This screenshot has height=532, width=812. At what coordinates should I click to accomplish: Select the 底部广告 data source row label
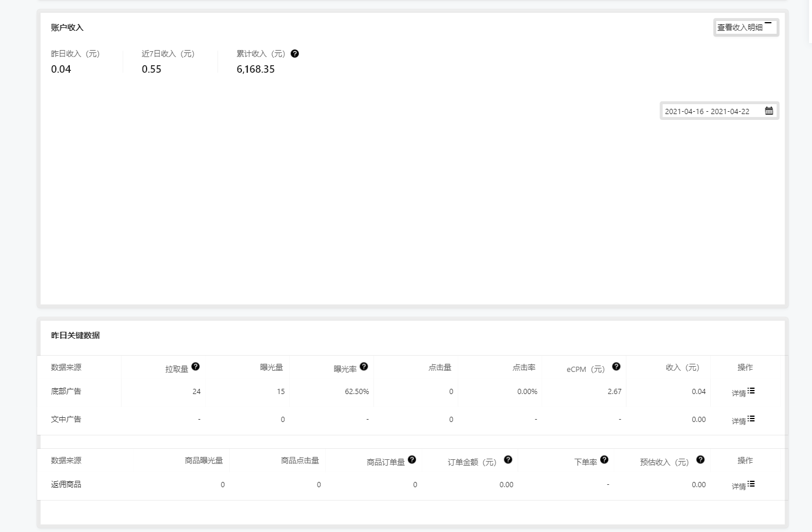tap(66, 391)
